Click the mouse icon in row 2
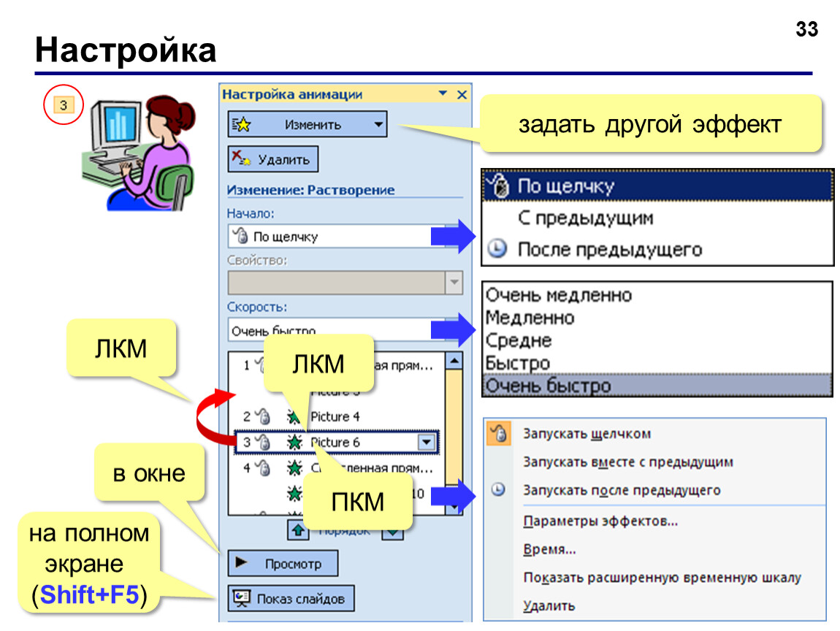This screenshot has width=840, height=631. point(263,416)
